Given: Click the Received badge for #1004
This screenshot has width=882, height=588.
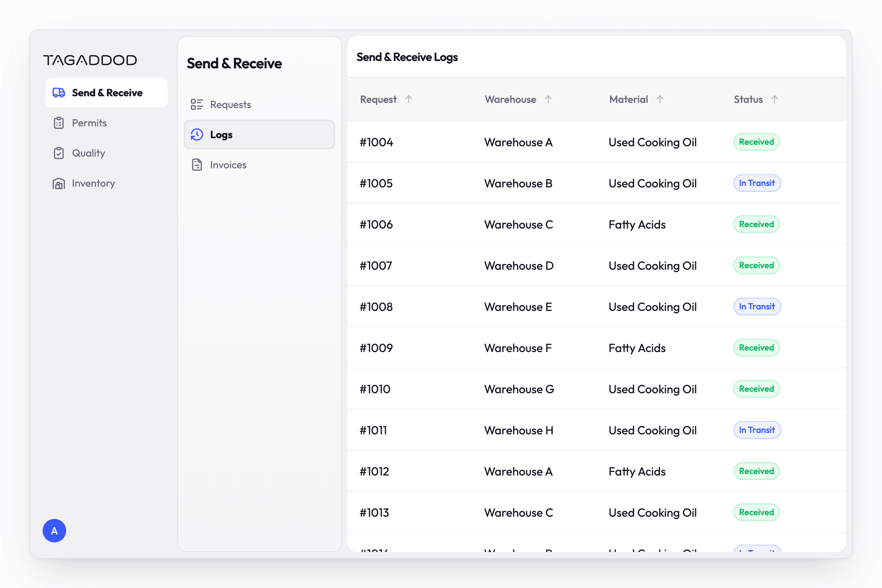Looking at the screenshot, I should coord(756,142).
